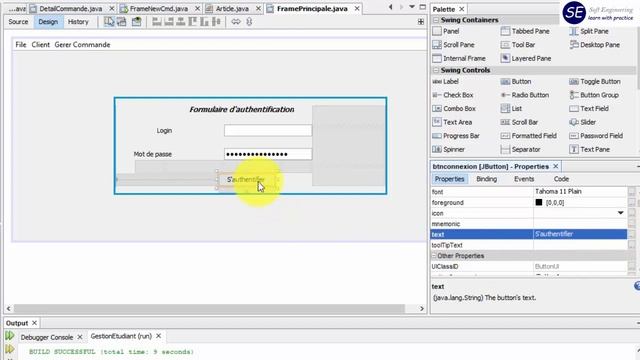Viewport: 640px width, 360px height.
Task: Switch to the History view
Action: (x=78, y=22)
